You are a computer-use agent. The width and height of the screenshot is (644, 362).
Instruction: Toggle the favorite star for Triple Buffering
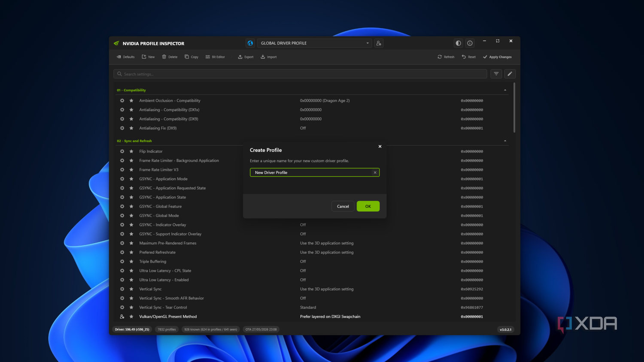click(131, 262)
